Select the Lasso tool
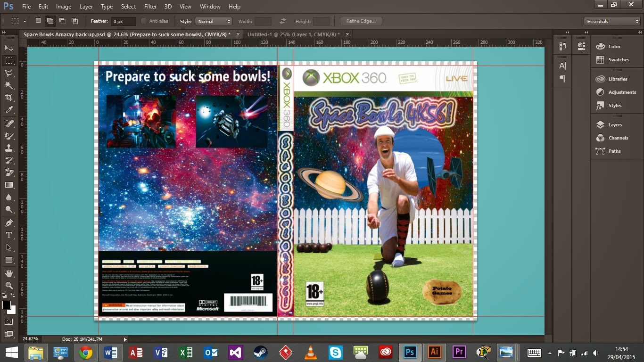The image size is (644, 362). point(9,73)
